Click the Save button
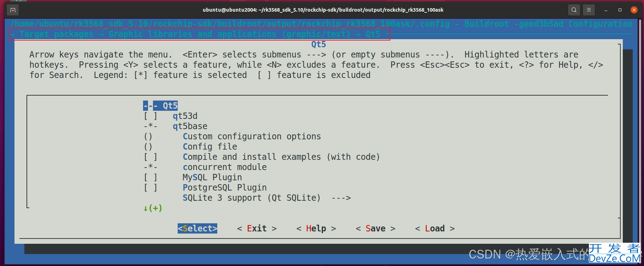The width and height of the screenshot is (644, 266). (x=376, y=229)
